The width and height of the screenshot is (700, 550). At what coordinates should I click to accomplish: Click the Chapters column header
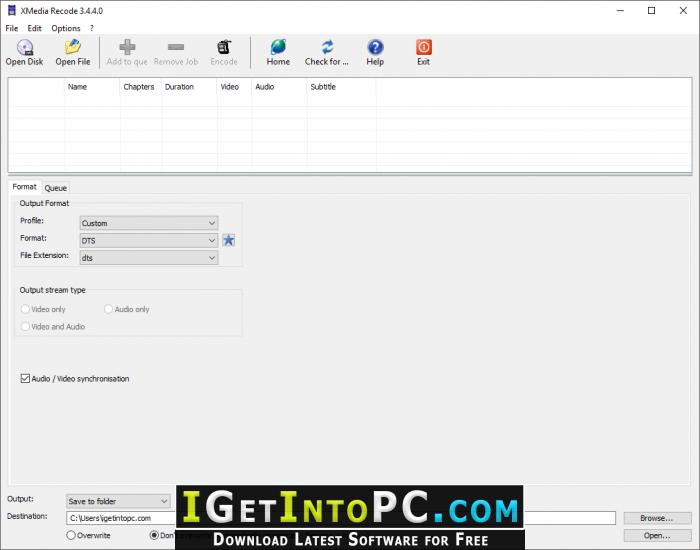[x=139, y=87]
